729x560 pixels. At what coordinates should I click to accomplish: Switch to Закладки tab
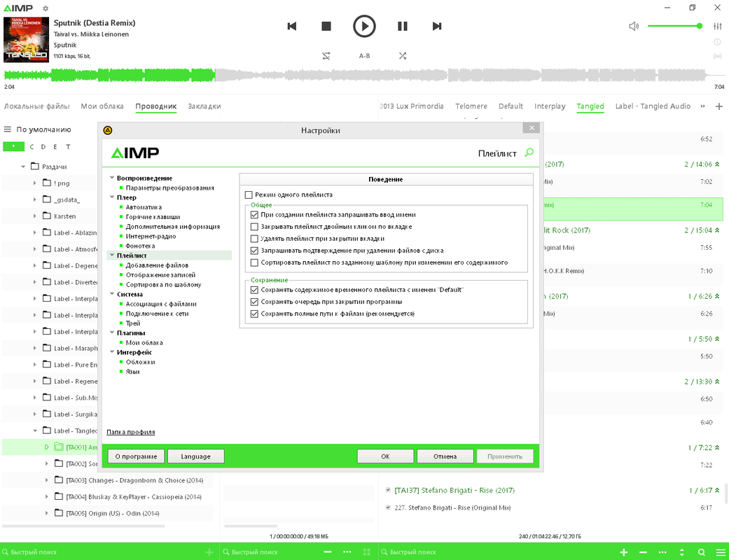204,106
